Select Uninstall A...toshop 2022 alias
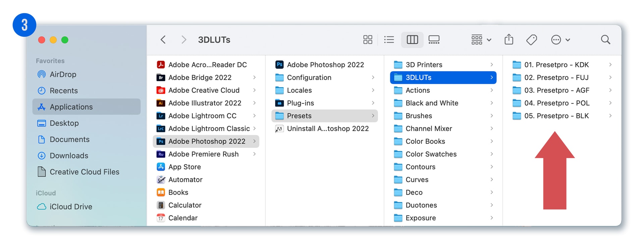 (x=325, y=128)
